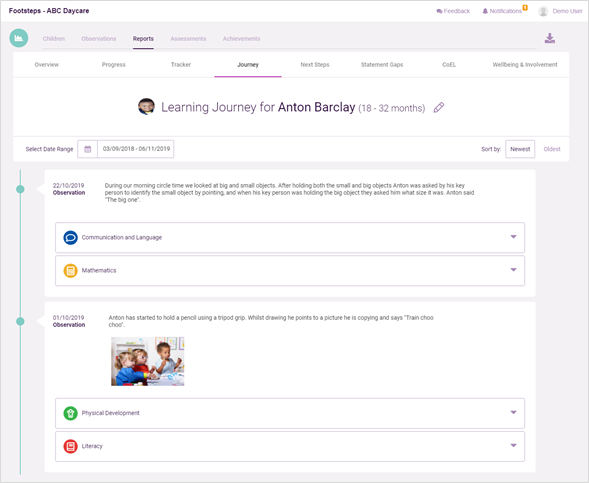The image size is (589, 483).
Task: Expand the Physical Development section
Action: coord(290,413)
